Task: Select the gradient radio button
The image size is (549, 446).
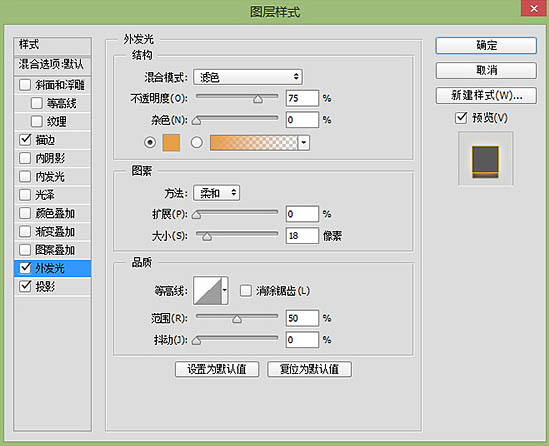Action: [197, 142]
